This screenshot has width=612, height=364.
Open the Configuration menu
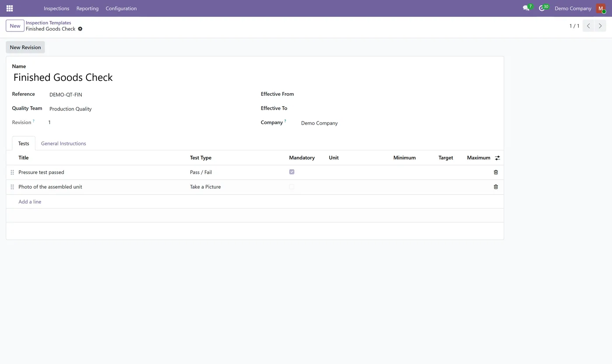[121, 8]
